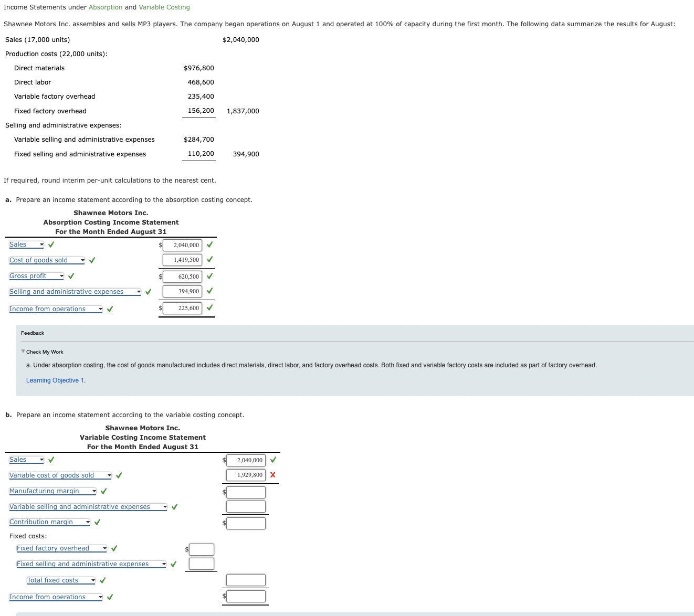Click the green checkmark beside Sales amount 2,040,000
Screen dimensions: 694x616
pos(209,245)
